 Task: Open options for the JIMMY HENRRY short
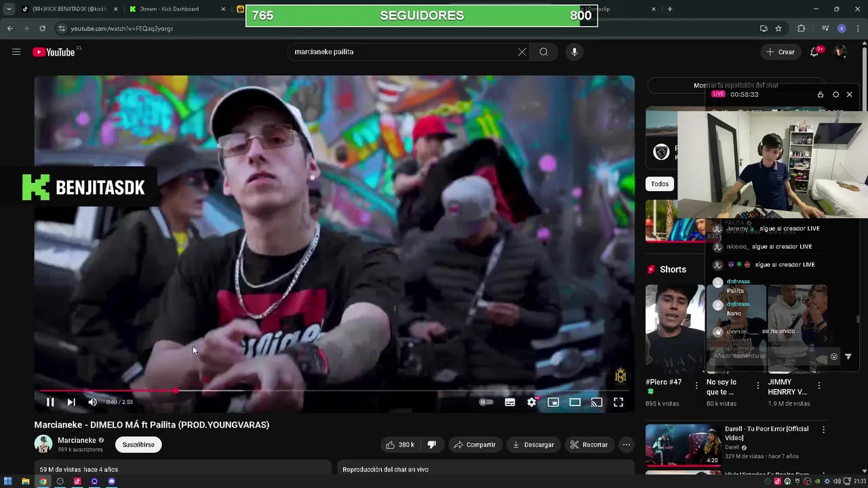[818, 386]
